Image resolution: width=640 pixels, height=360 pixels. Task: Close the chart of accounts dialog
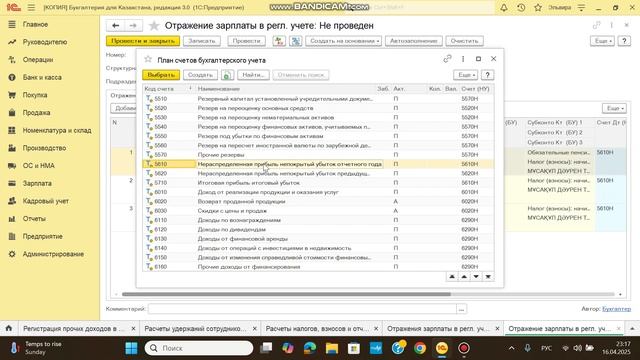click(x=493, y=59)
